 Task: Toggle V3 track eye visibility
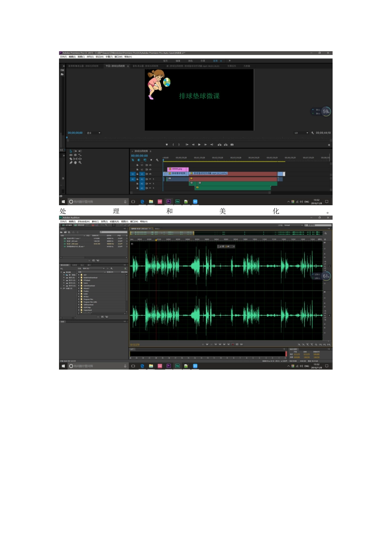150,165
